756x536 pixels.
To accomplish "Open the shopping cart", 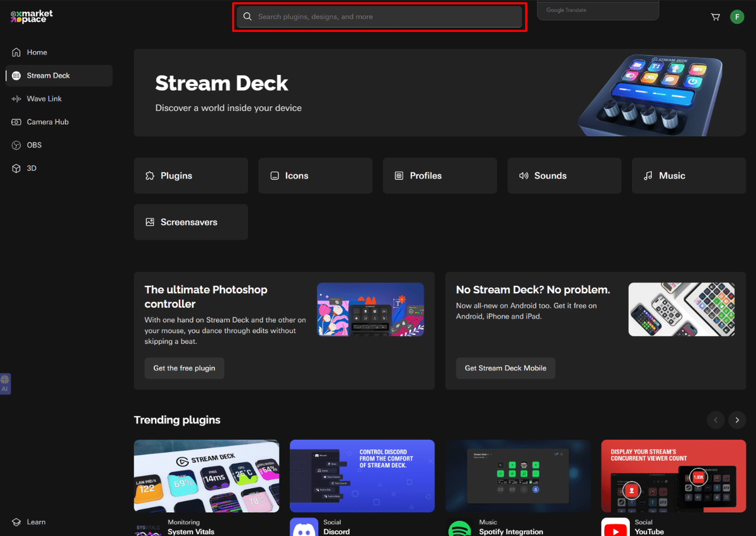I will coord(715,16).
